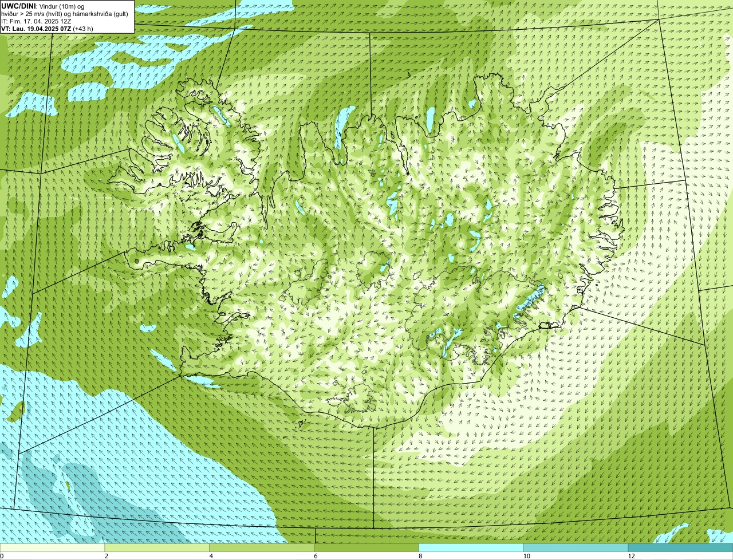Select the 10–12 turquoise scale segment
The image size is (733, 560).
click(576, 548)
